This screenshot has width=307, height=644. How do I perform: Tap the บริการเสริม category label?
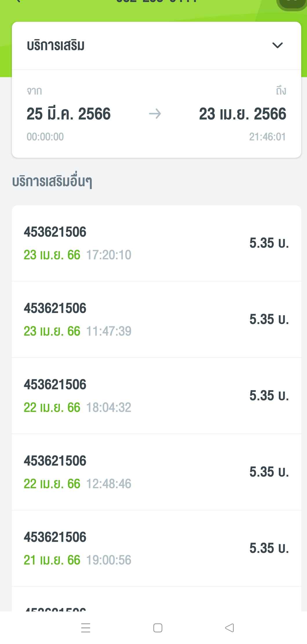(x=56, y=46)
